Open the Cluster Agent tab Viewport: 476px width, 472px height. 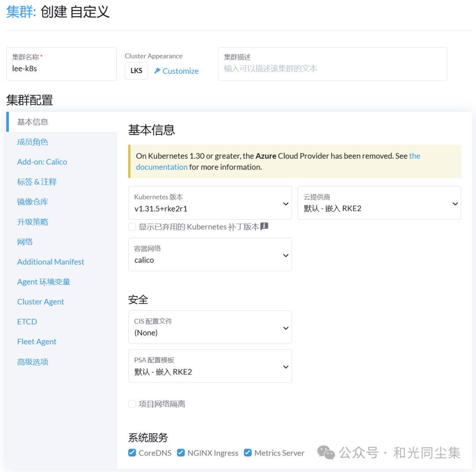click(x=62, y=302)
